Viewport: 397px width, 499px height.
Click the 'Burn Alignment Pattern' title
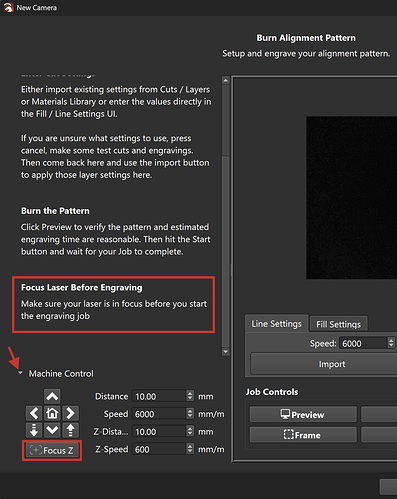coord(306,38)
